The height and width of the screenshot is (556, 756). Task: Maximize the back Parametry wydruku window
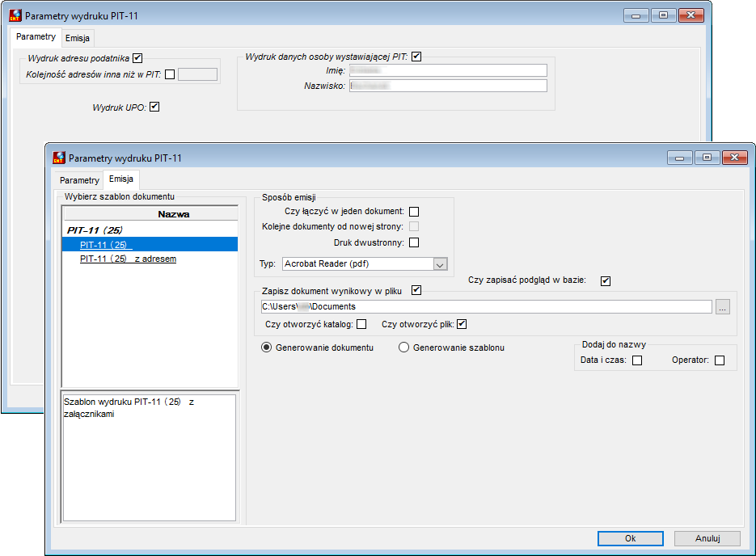tap(663, 15)
